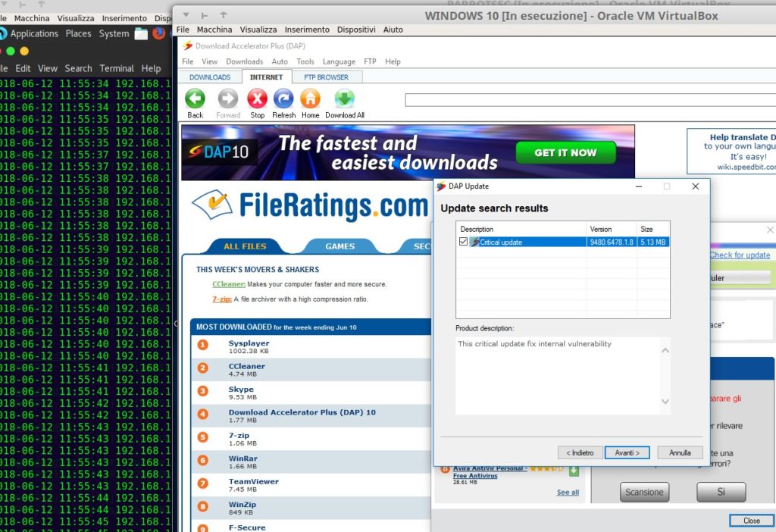Click the red Stop icon

[258, 99]
